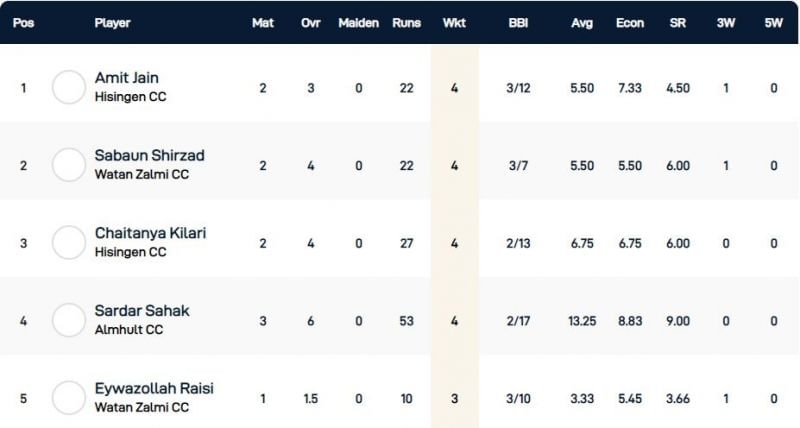
Task: Click the BBI column header
Action: coord(520,22)
